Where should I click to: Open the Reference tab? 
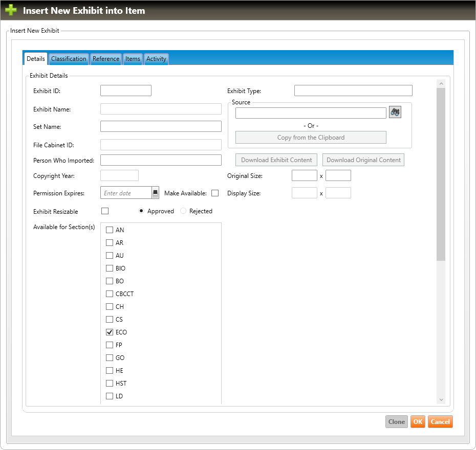click(106, 59)
